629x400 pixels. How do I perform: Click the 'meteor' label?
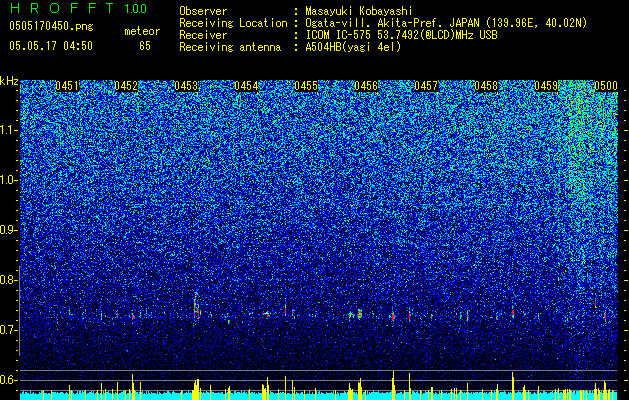click(142, 31)
